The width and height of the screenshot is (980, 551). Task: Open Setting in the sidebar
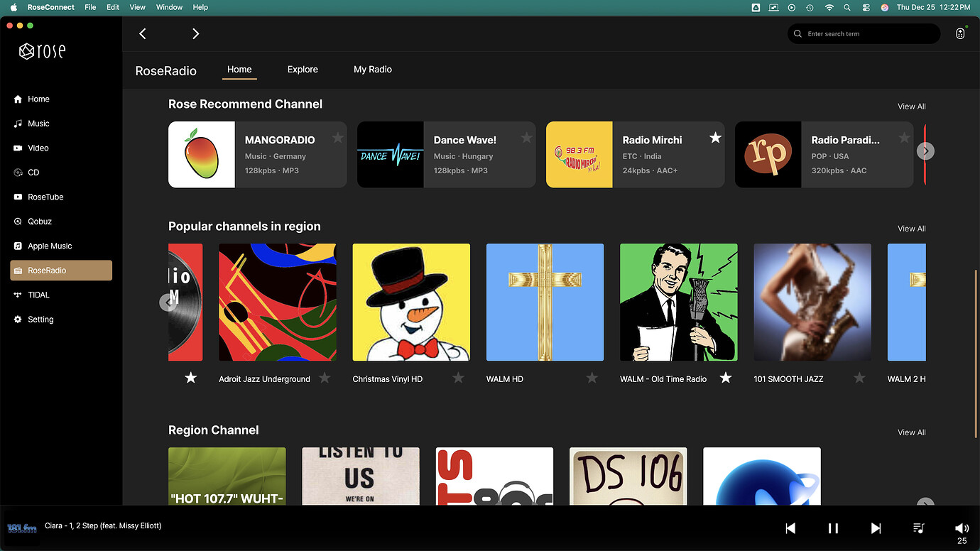pyautogui.click(x=40, y=320)
